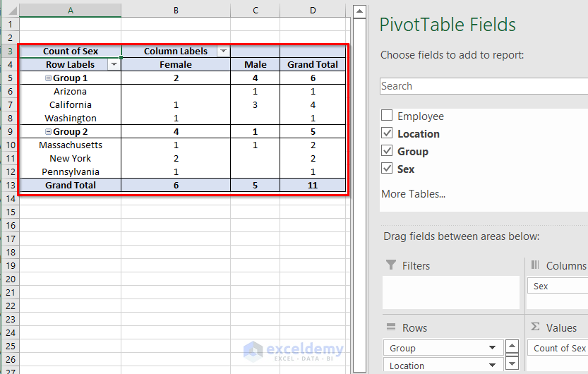This screenshot has height=374, width=588.
Task: Select the Sex field in Columns area
Action: pyautogui.click(x=557, y=286)
